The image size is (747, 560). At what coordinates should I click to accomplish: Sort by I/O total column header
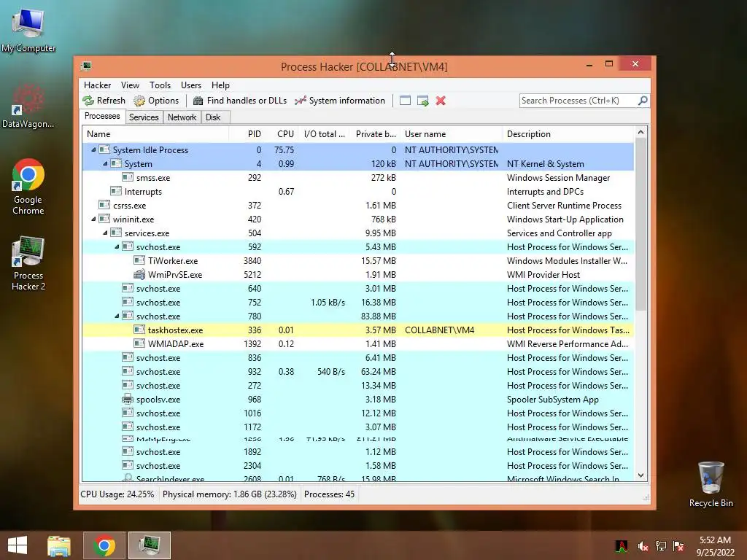[x=324, y=134]
